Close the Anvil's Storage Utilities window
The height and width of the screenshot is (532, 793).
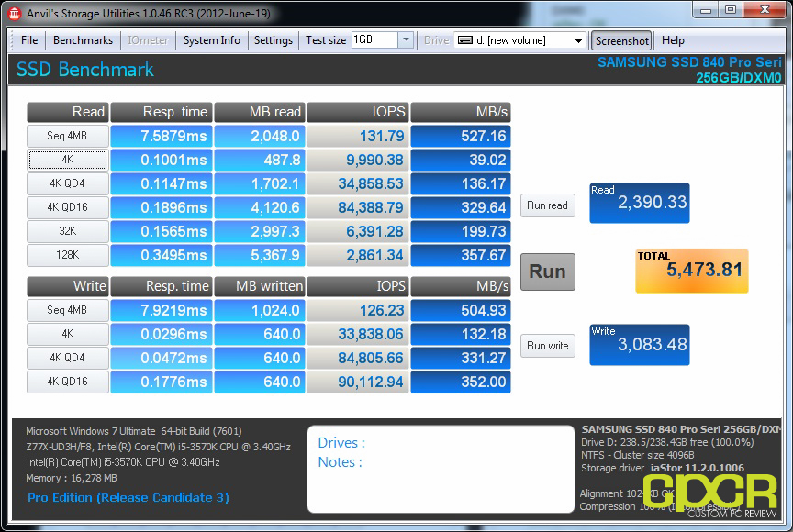click(765, 9)
